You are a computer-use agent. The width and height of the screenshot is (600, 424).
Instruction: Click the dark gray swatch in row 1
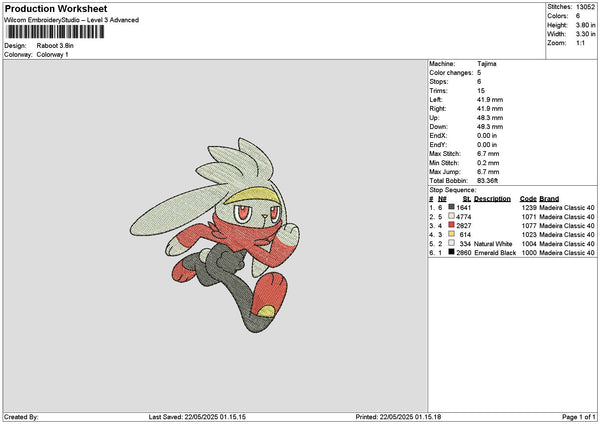pyautogui.click(x=452, y=207)
